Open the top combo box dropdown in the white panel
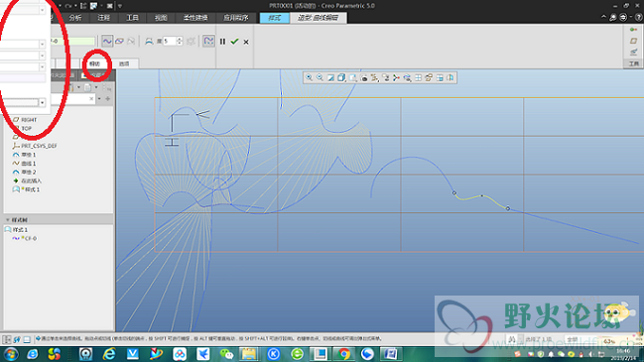The width and height of the screenshot is (644, 362). pyautogui.click(x=42, y=10)
